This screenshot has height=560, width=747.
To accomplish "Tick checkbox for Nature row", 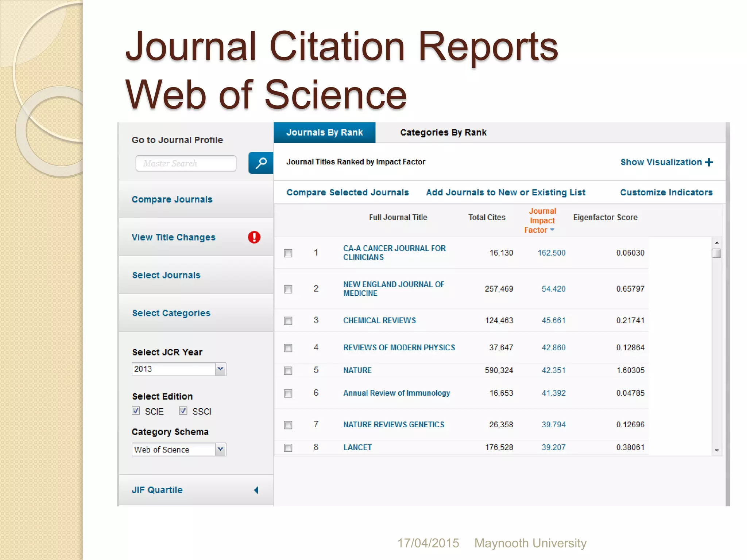I will [288, 371].
